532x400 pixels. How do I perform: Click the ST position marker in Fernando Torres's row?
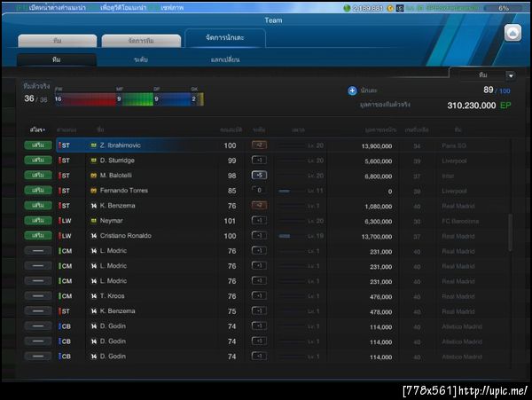[65, 191]
